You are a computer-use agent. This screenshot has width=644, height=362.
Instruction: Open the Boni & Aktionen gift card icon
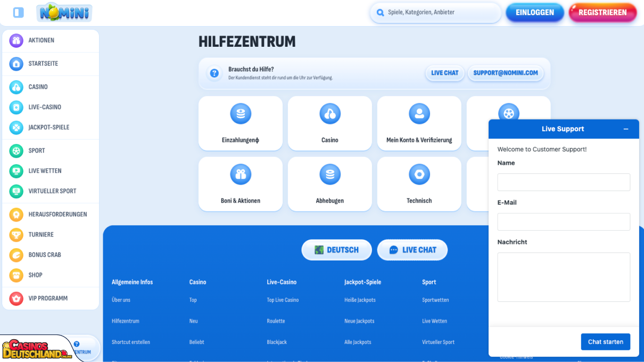coord(241,174)
